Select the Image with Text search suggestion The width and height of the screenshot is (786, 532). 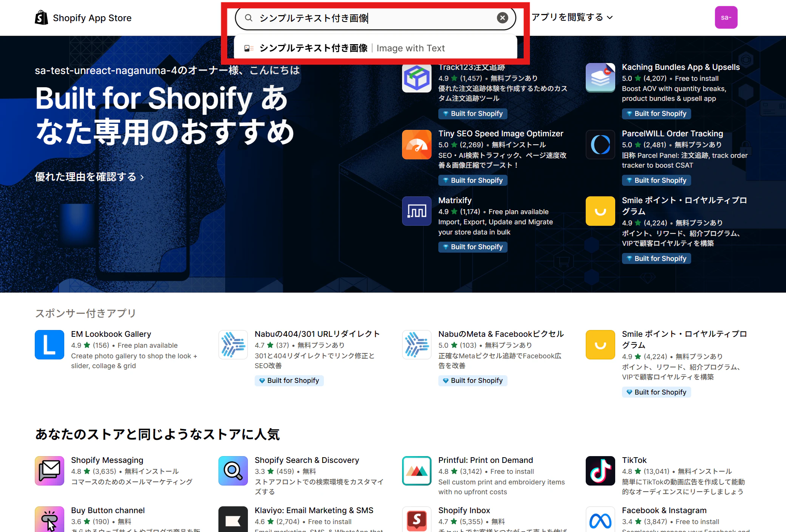[x=375, y=48]
